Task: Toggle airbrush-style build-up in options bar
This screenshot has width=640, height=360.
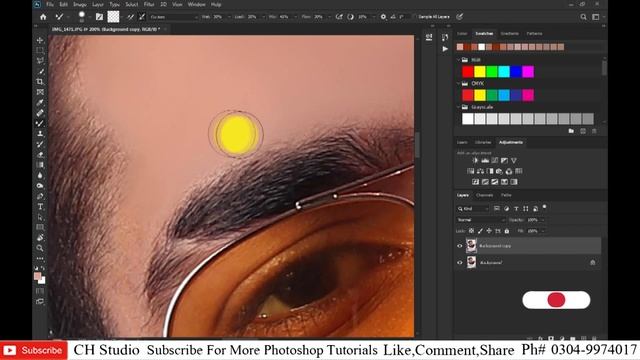Action: (339, 17)
